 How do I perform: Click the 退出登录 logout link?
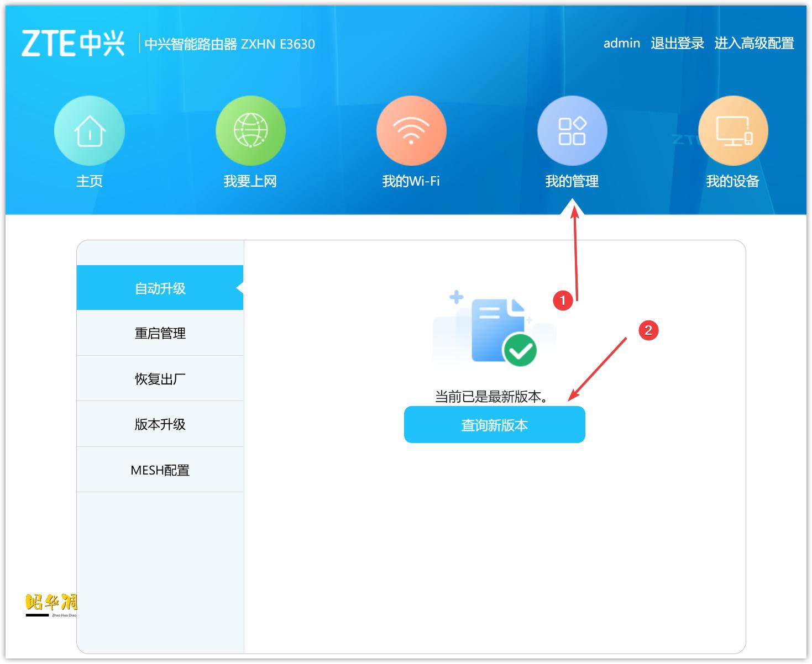tap(677, 43)
